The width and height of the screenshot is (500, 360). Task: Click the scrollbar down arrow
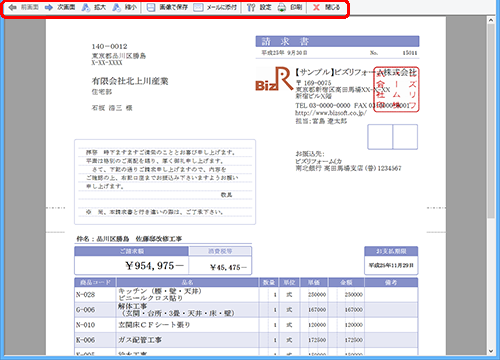pyautogui.click(x=491, y=351)
